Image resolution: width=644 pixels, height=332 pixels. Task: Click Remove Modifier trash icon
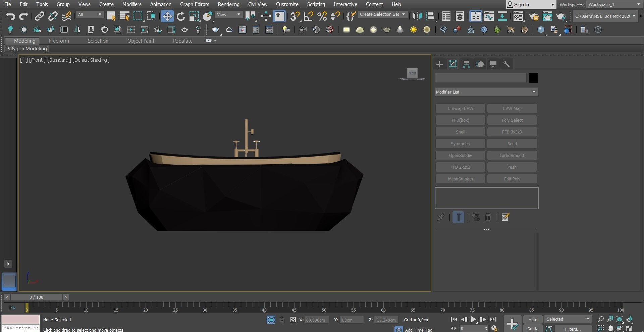click(488, 217)
